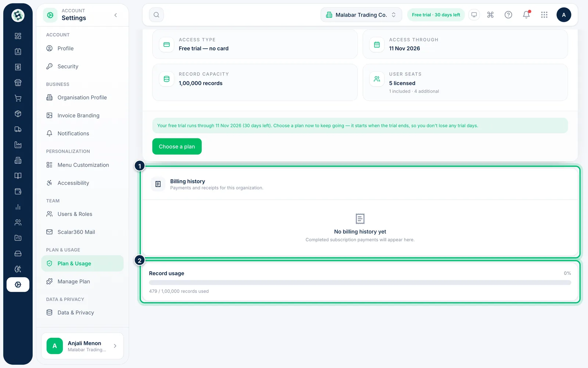The width and height of the screenshot is (588, 368).
Task: Go to Accessibility settings
Action: coord(82,183)
